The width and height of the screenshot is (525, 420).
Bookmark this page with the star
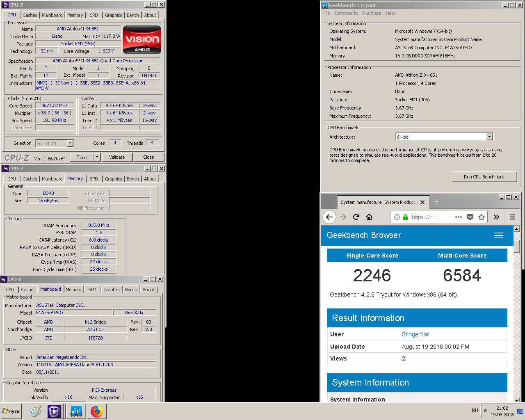482,217
